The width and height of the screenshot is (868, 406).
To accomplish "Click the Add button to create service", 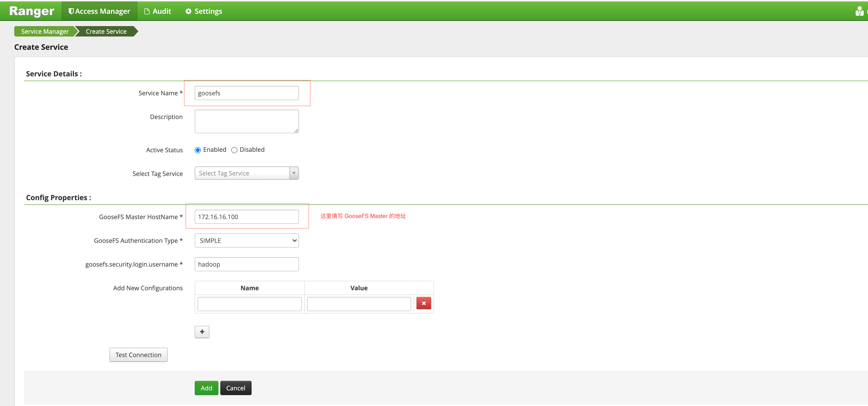I will click(206, 388).
